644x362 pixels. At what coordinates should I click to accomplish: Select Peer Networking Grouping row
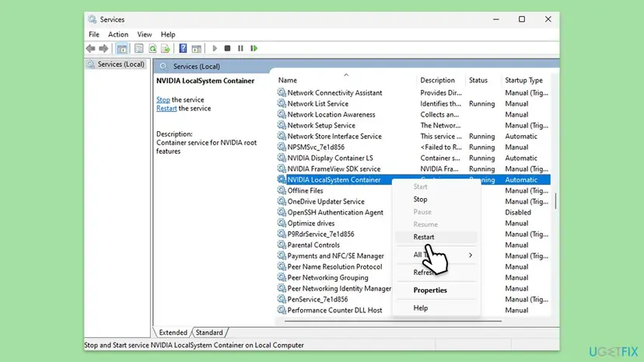334,277
